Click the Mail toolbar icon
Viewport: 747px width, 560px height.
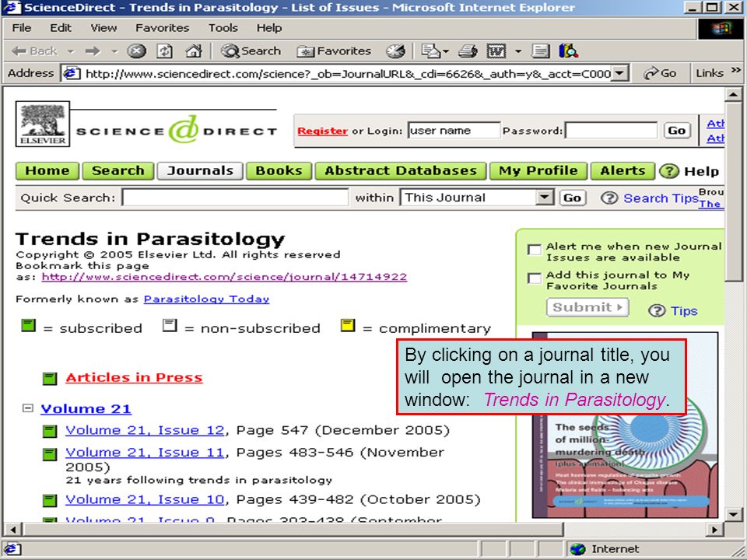click(x=431, y=51)
